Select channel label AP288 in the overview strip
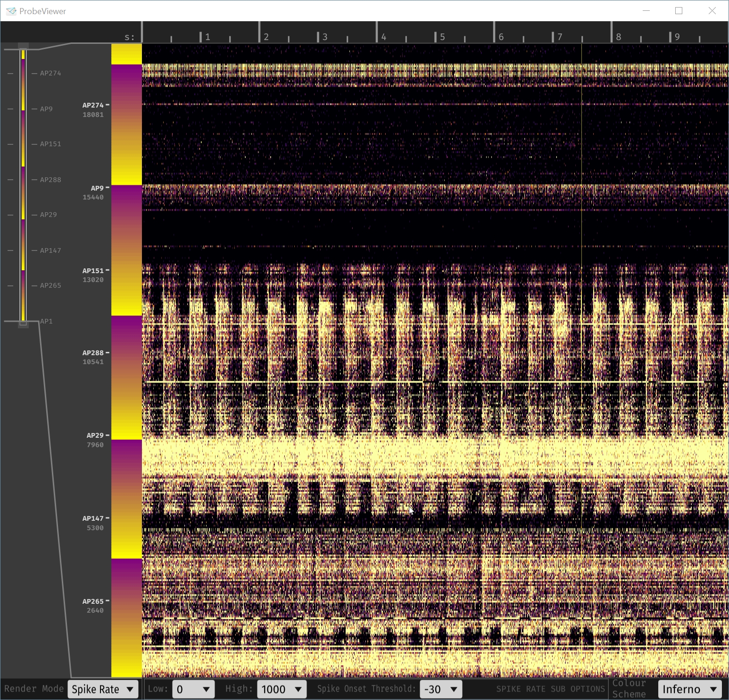This screenshot has height=700, width=729. click(x=50, y=180)
